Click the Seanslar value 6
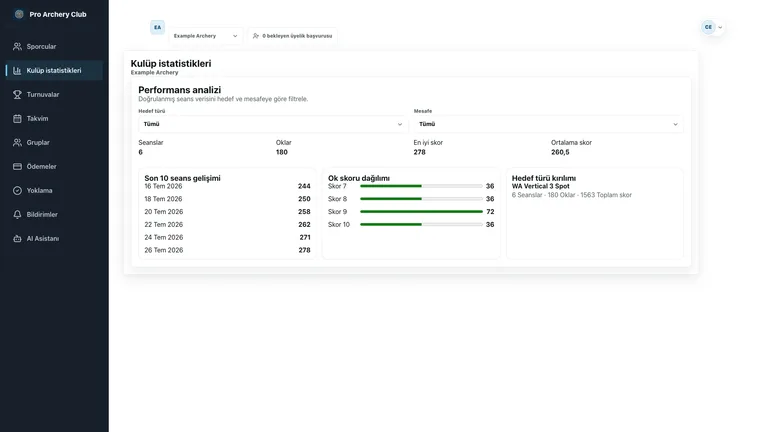This screenshot has height=432, width=768. pyautogui.click(x=141, y=152)
